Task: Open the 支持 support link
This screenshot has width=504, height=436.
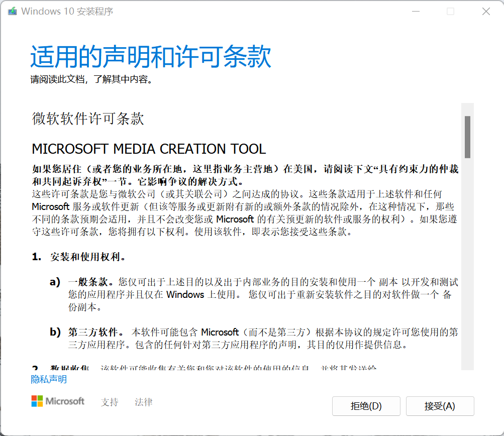Action: coord(110,402)
